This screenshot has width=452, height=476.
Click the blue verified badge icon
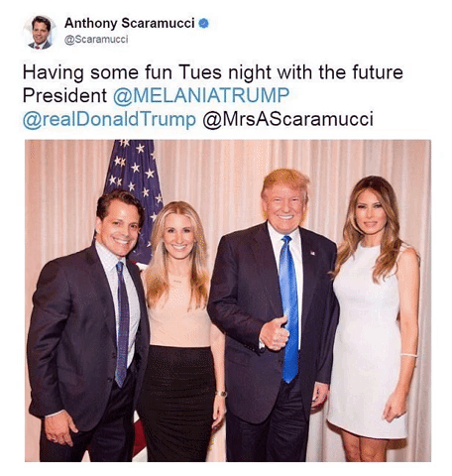pyautogui.click(x=204, y=24)
